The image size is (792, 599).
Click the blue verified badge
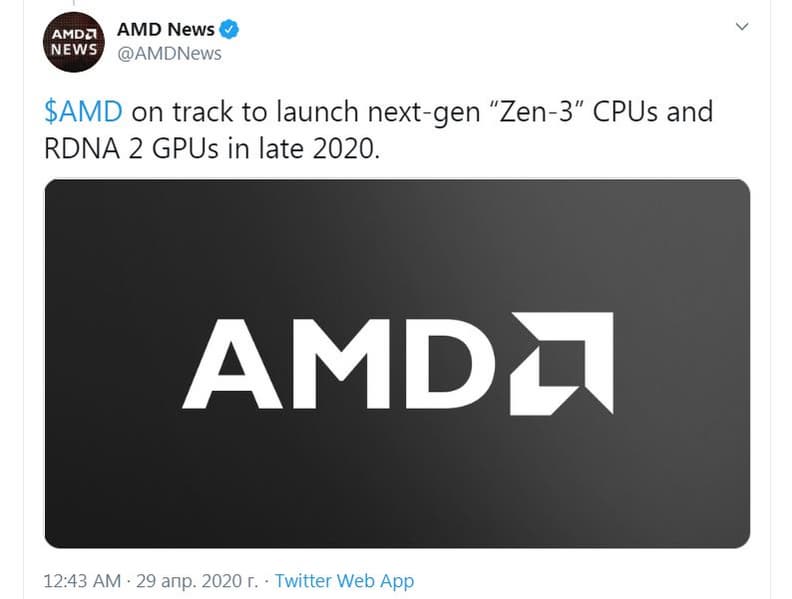[x=229, y=30]
